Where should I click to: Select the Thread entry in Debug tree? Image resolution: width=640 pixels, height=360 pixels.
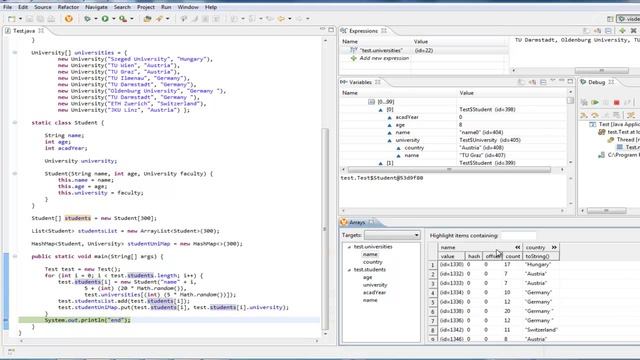tap(624, 140)
